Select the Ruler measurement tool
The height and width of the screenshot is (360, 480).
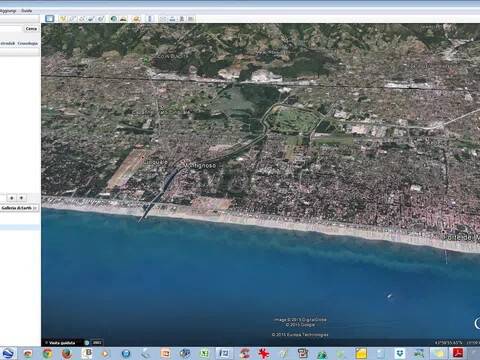coord(150,19)
